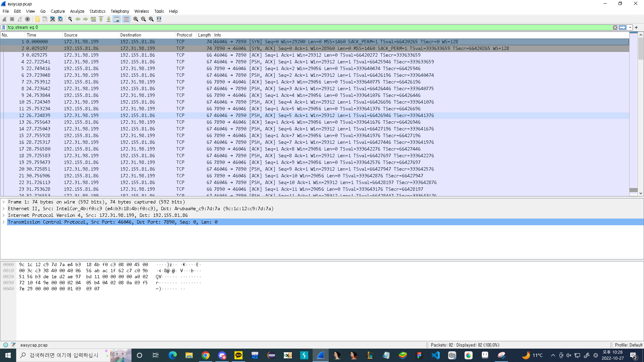644x362 pixels.
Task: Click the open capture file folder icon
Action: tap(37, 19)
